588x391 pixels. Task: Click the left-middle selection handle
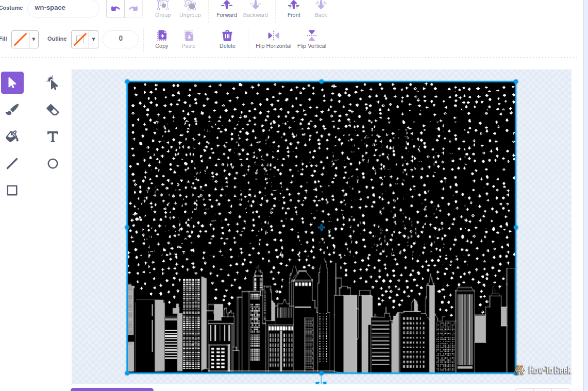pos(127,227)
